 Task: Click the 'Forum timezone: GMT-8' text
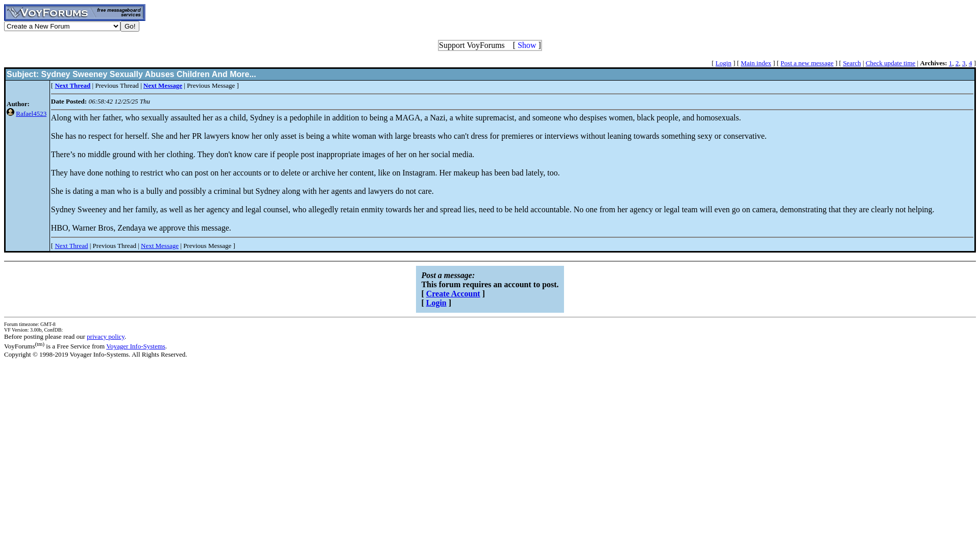(x=30, y=324)
